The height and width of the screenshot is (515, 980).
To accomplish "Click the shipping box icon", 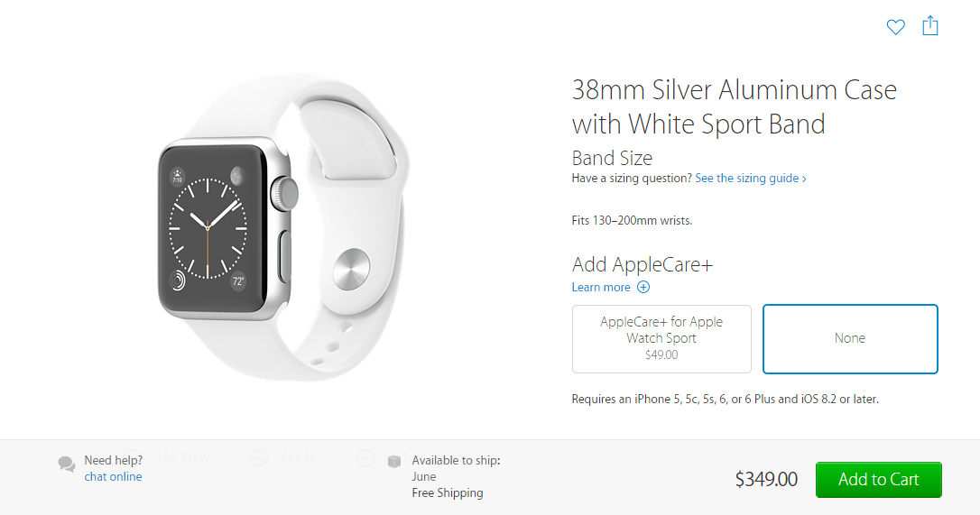I will click(393, 461).
